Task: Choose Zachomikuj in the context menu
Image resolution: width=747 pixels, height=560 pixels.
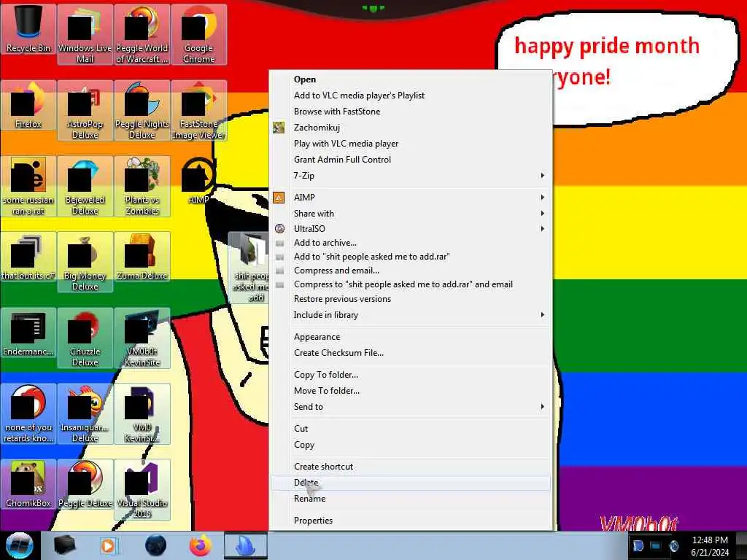Action: tap(411, 127)
